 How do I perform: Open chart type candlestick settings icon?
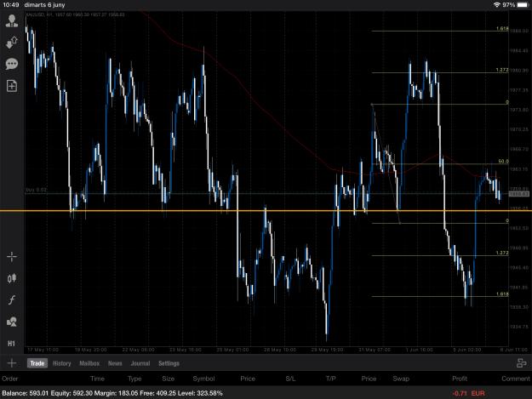[12, 278]
